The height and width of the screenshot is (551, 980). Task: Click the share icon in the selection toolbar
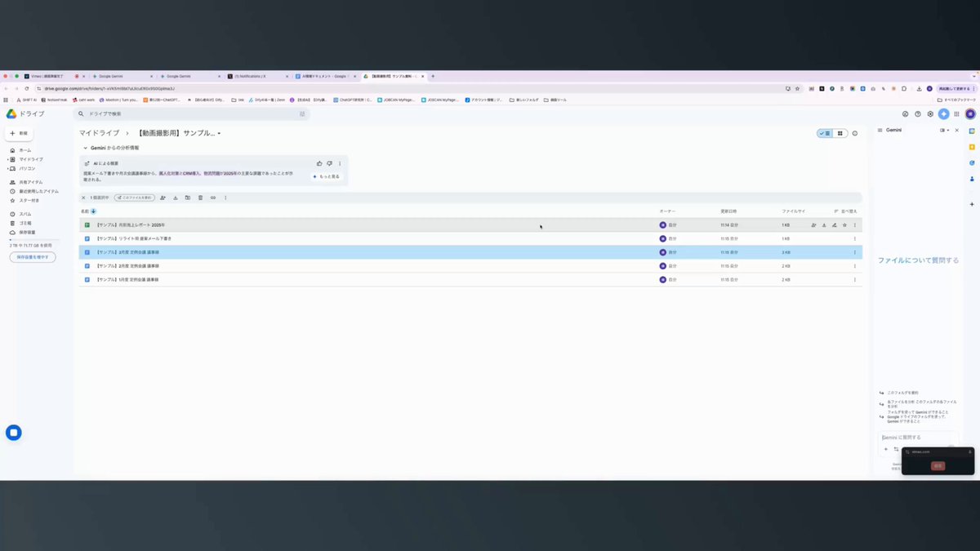pyautogui.click(x=163, y=198)
